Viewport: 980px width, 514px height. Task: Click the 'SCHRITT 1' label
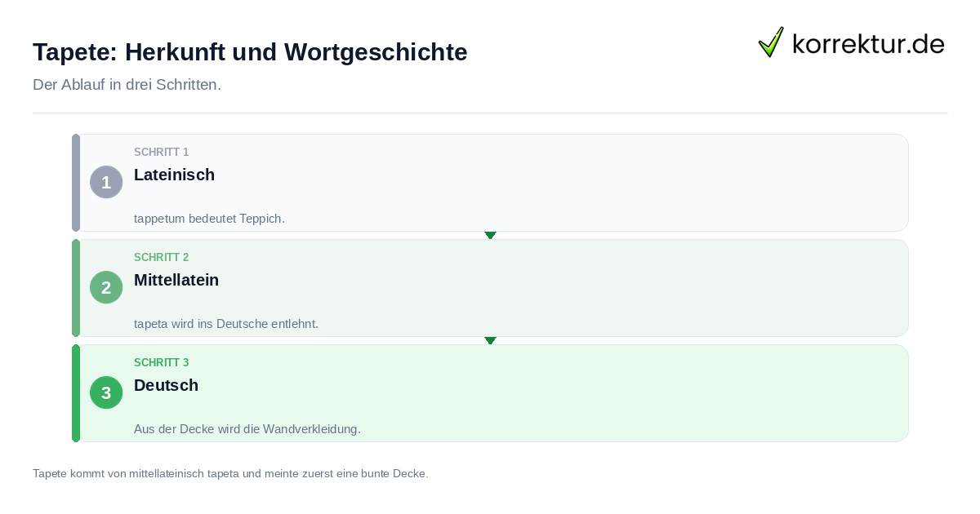click(x=162, y=153)
